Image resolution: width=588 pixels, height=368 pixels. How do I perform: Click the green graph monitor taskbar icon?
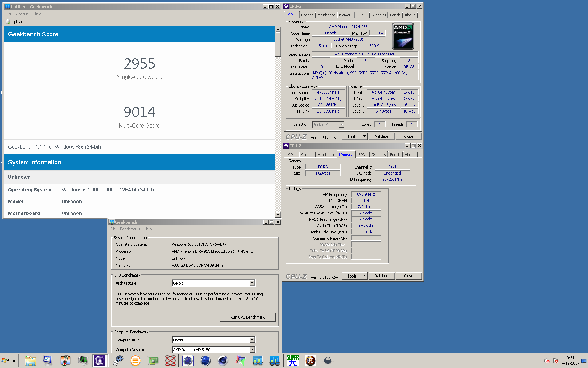(x=83, y=361)
